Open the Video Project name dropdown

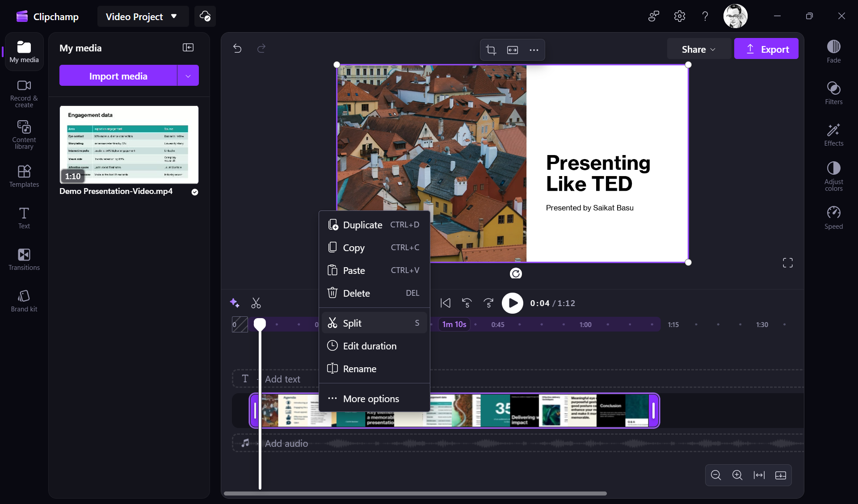[143, 17]
